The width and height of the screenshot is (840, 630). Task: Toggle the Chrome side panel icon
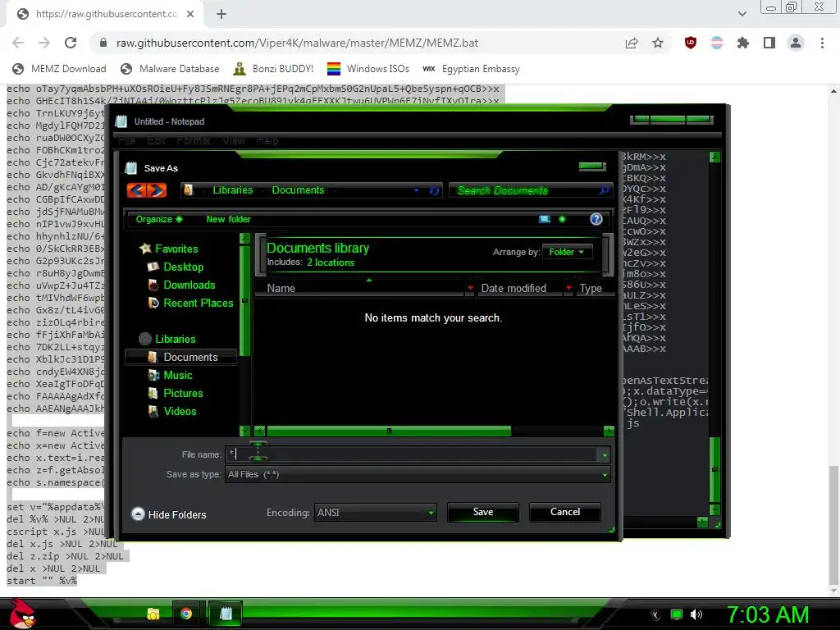pos(769,43)
